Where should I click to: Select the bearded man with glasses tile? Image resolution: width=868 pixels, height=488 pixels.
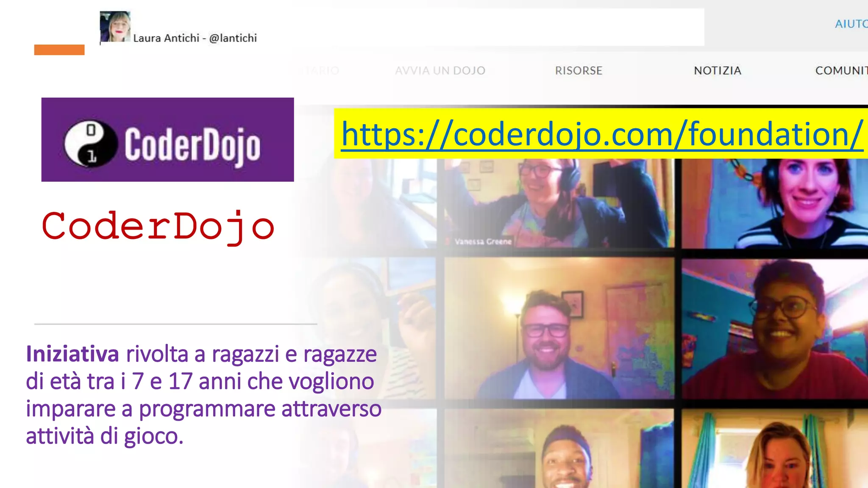559,328
